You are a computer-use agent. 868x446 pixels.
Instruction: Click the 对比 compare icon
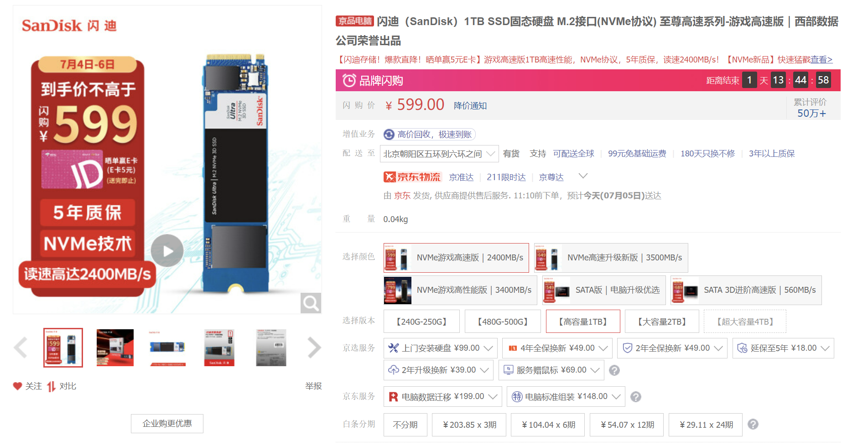[50, 386]
